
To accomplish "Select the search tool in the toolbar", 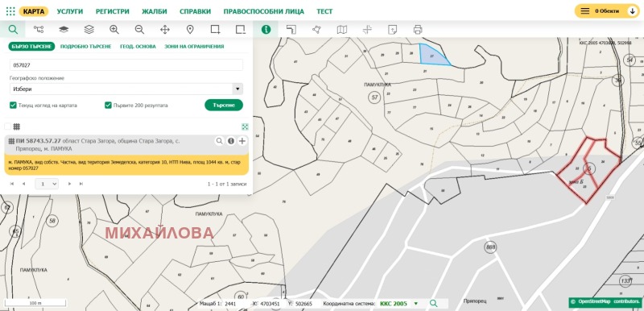I will tap(13, 30).
